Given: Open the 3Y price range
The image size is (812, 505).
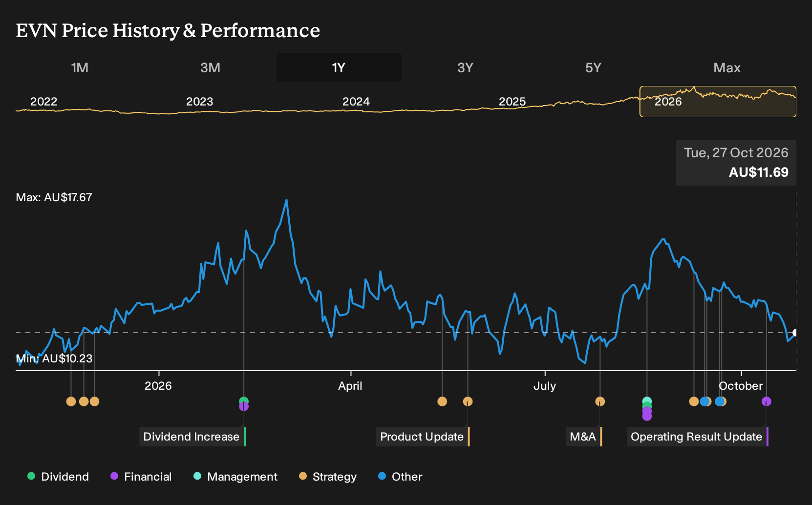Looking at the screenshot, I should [465, 67].
